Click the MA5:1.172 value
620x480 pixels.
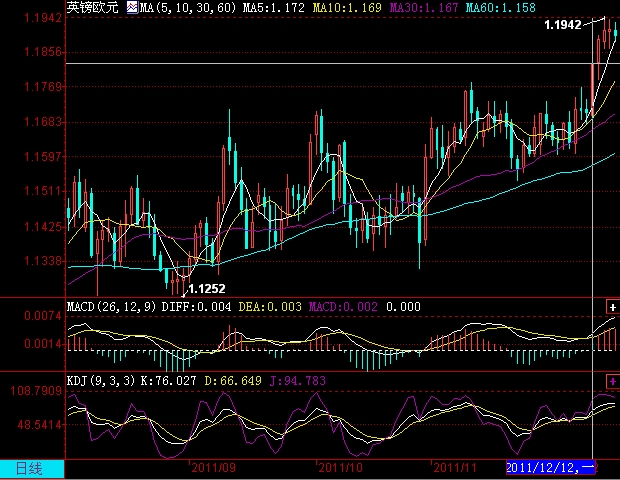274,8
